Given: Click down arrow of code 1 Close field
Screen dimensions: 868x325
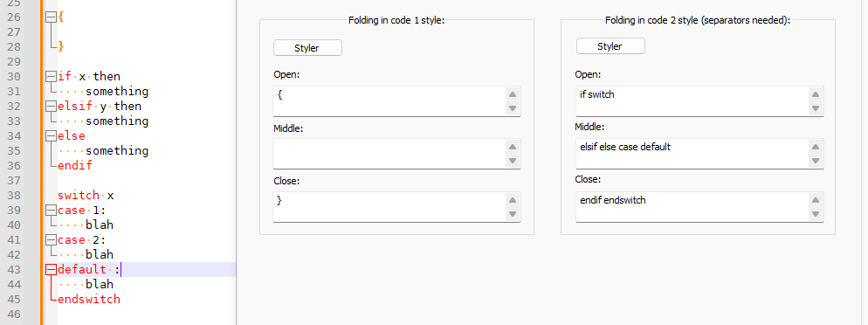Looking at the screenshot, I should coord(513,214).
